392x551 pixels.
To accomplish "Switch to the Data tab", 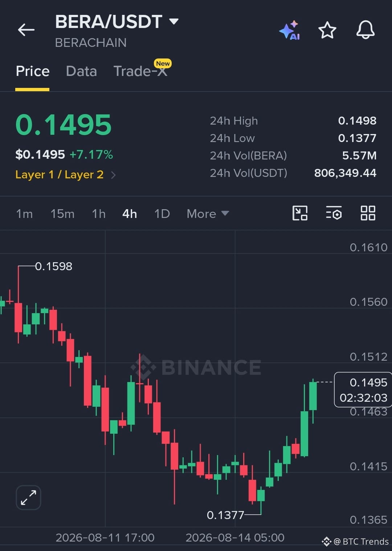I will click(81, 71).
